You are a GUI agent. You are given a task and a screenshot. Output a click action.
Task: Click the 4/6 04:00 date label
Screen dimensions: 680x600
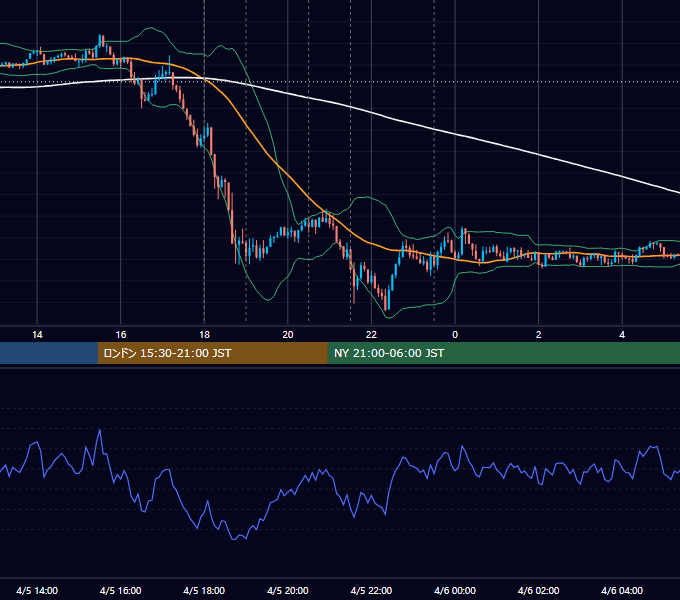pos(622,590)
